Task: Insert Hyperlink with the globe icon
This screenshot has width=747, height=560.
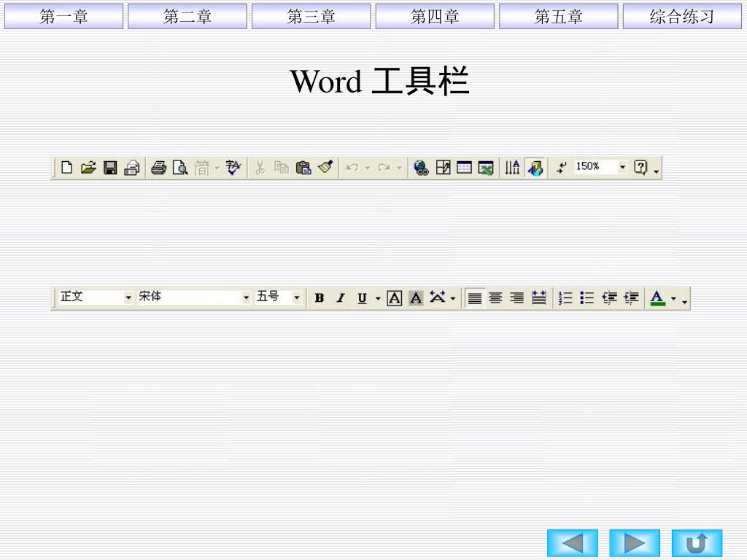Action: coord(421,168)
